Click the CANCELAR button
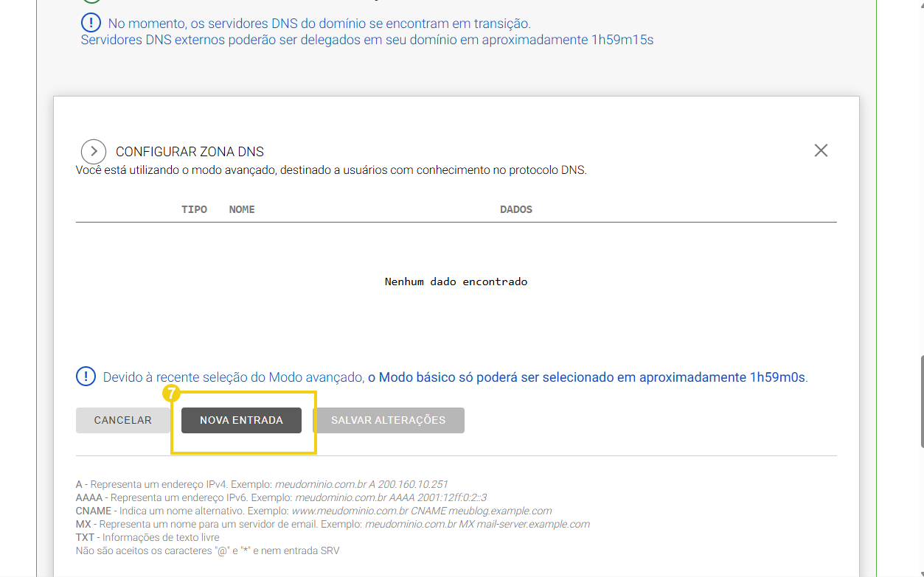Screen dimensions: 924x577 [x=123, y=420]
